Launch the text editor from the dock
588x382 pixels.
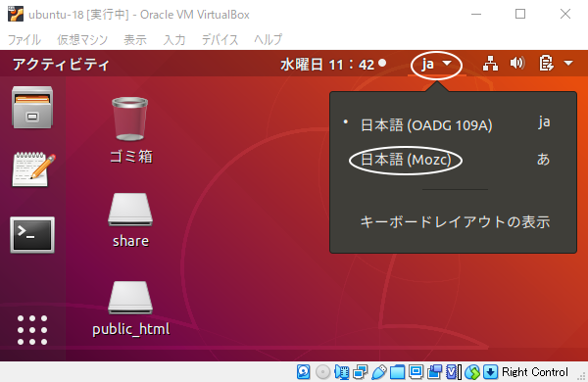coord(33,169)
